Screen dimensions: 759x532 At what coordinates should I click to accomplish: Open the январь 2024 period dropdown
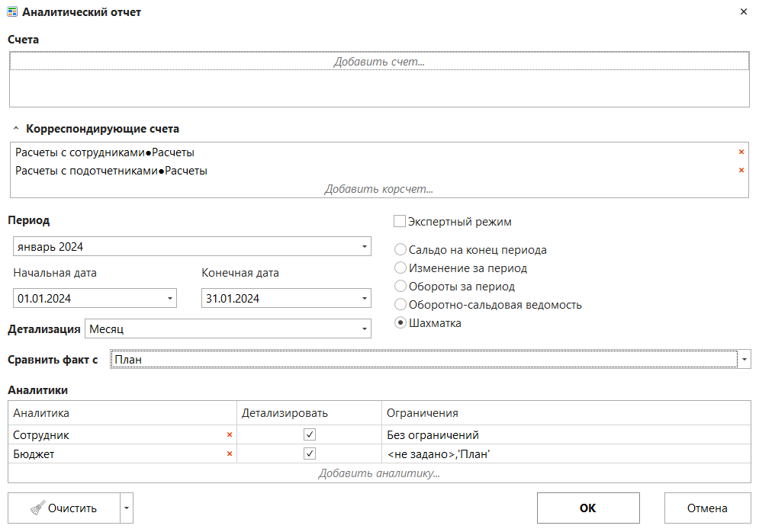tap(364, 247)
